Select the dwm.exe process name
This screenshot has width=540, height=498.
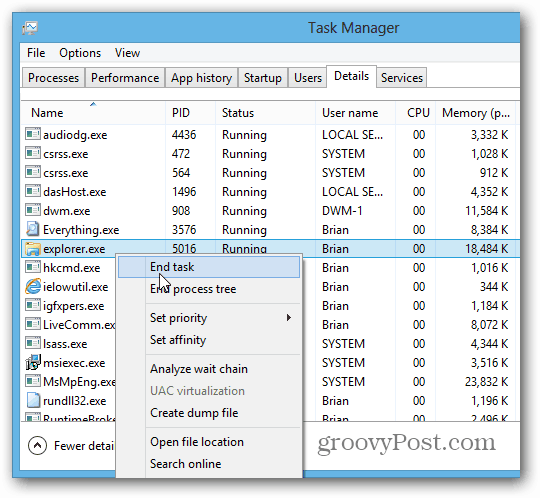pyautogui.click(x=66, y=211)
